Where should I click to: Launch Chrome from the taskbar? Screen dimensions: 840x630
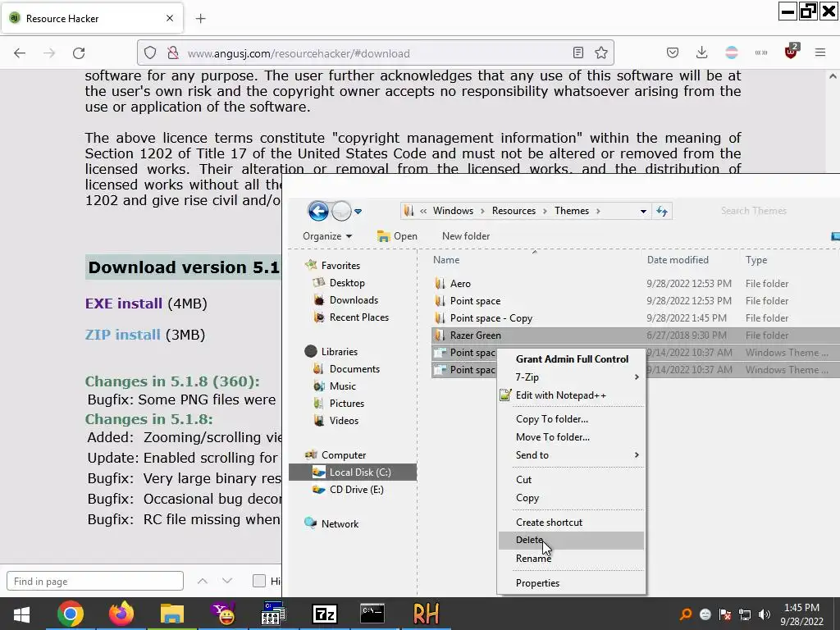click(71, 614)
